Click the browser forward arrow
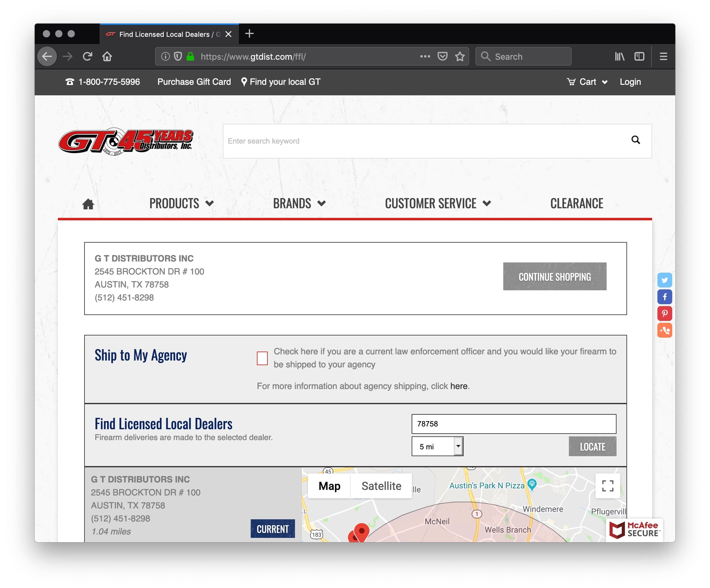The image size is (710, 588). (67, 56)
